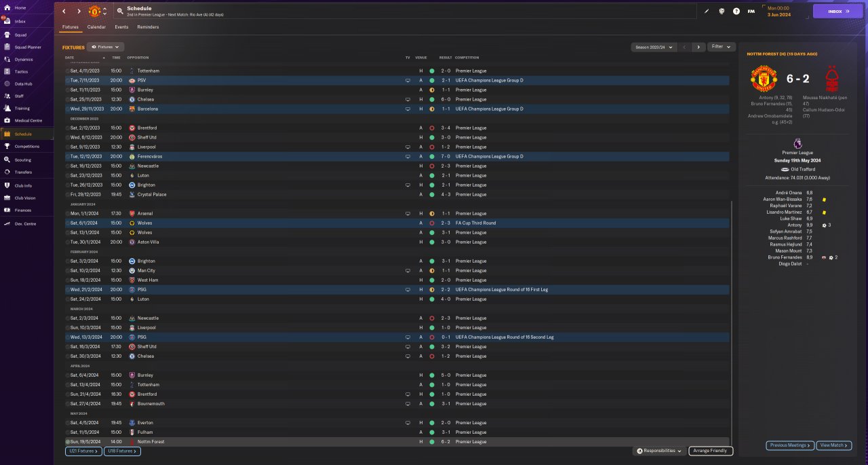868x465 pixels.
Task: Switch to the Events tab
Action: click(121, 27)
